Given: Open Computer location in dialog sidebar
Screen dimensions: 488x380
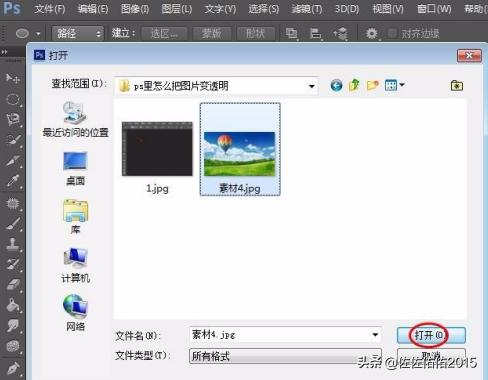Looking at the screenshot, I should (76, 265).
